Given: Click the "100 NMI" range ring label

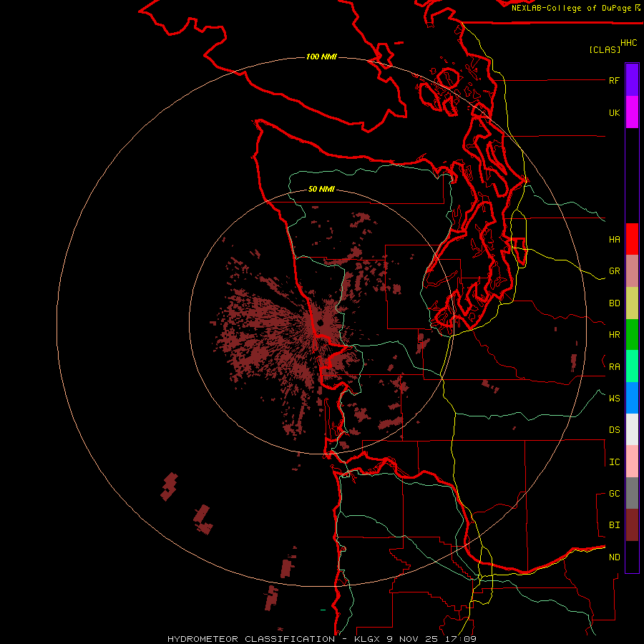Looking at the screenshot, I should 321,57.
